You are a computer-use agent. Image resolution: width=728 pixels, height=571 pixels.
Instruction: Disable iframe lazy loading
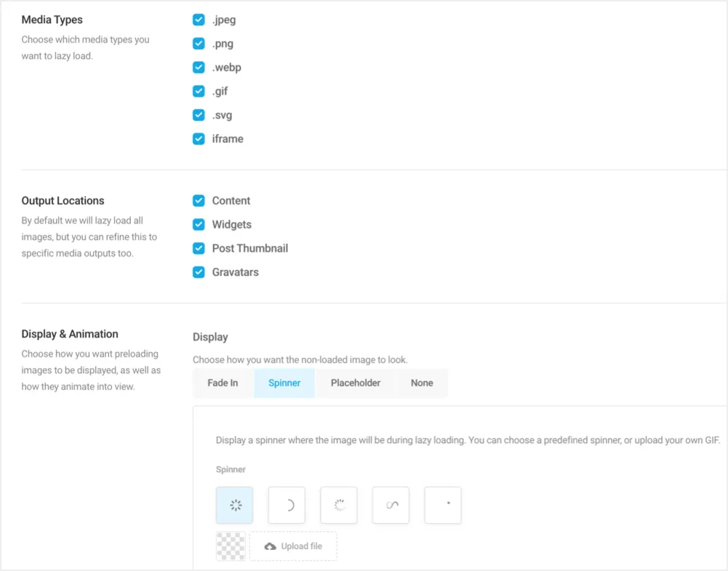(199, 139)
